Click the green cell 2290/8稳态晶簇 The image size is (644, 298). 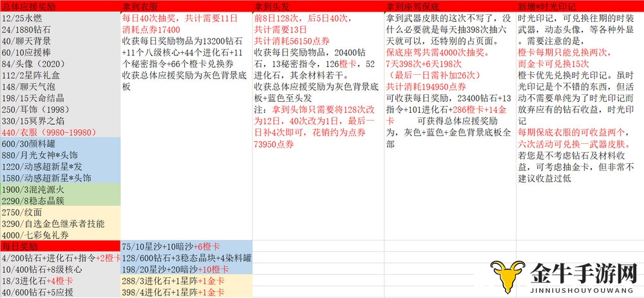(61, 201)
